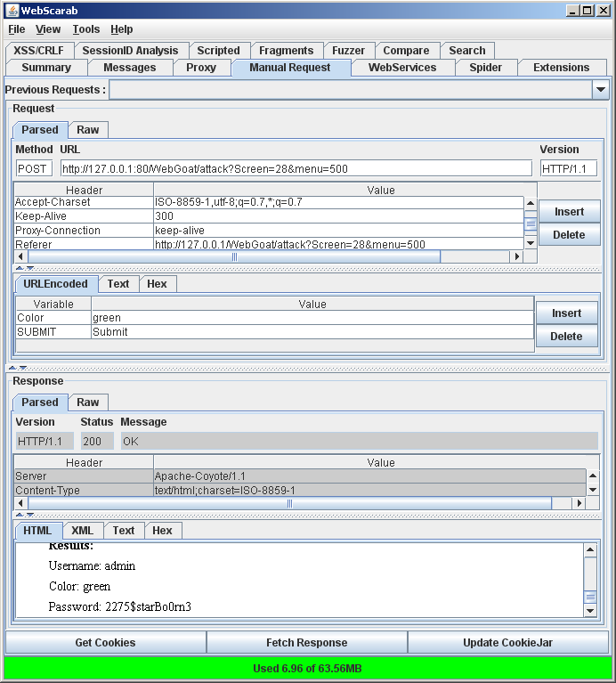Click Delete button beside URLEncoded variables
616x683 pixels.
(566, 337)
